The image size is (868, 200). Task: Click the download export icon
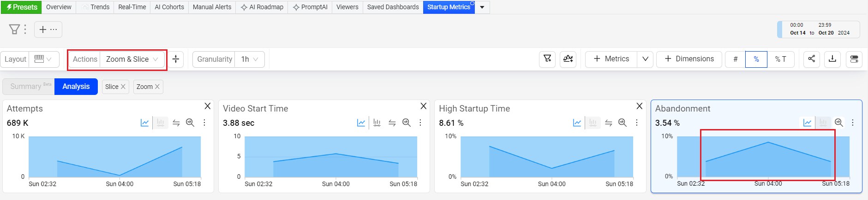(x=832, y=59)
